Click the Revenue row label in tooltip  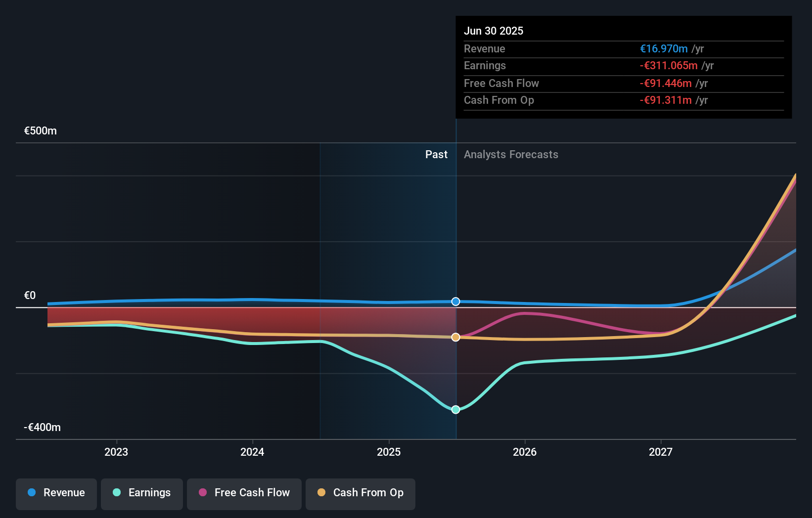coord(485,49)
